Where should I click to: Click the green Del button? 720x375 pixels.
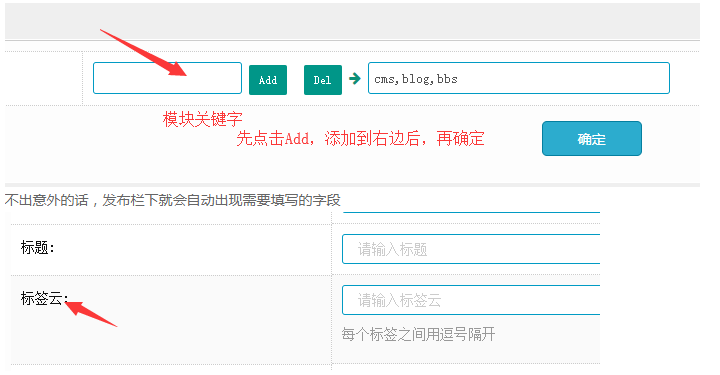(x=322, y=80)
